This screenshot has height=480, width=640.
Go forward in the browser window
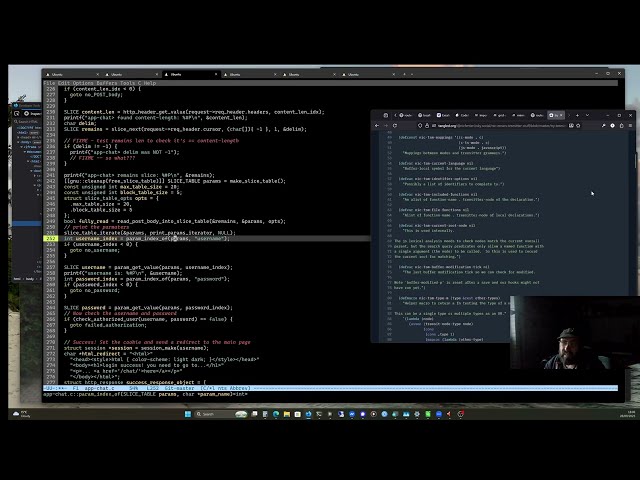[x=386, y=126]
